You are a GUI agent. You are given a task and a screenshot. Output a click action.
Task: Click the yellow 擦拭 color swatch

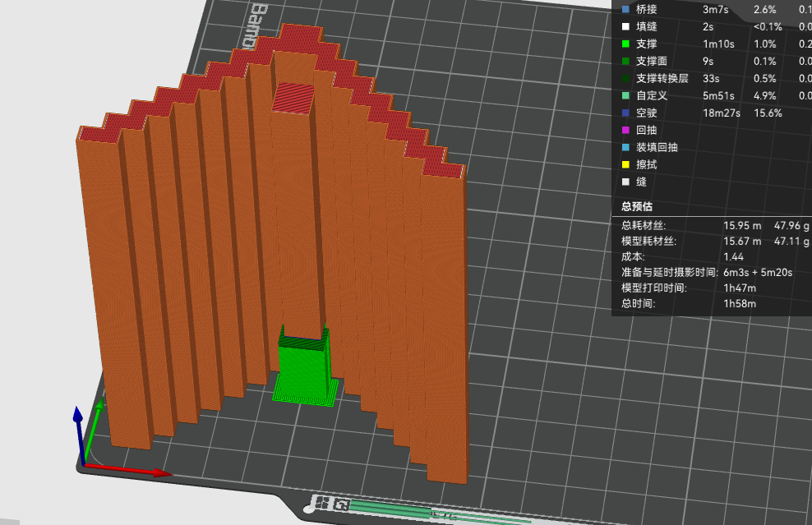pyautogui.click(x=625, y=164)
